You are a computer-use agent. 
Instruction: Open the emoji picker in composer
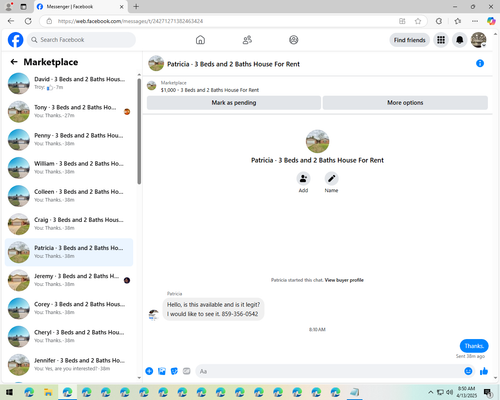click(x=468, y=371)
